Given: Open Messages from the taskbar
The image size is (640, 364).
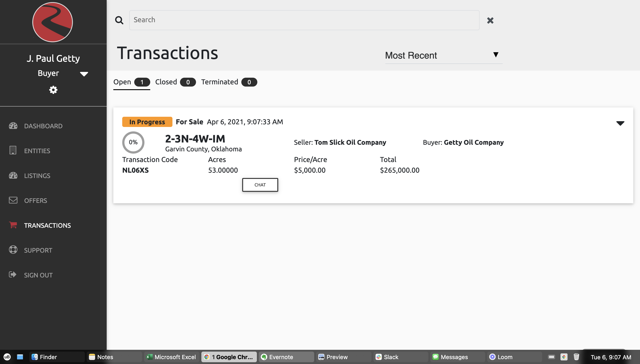Looking at the screenshot, I should pos(458,357).
